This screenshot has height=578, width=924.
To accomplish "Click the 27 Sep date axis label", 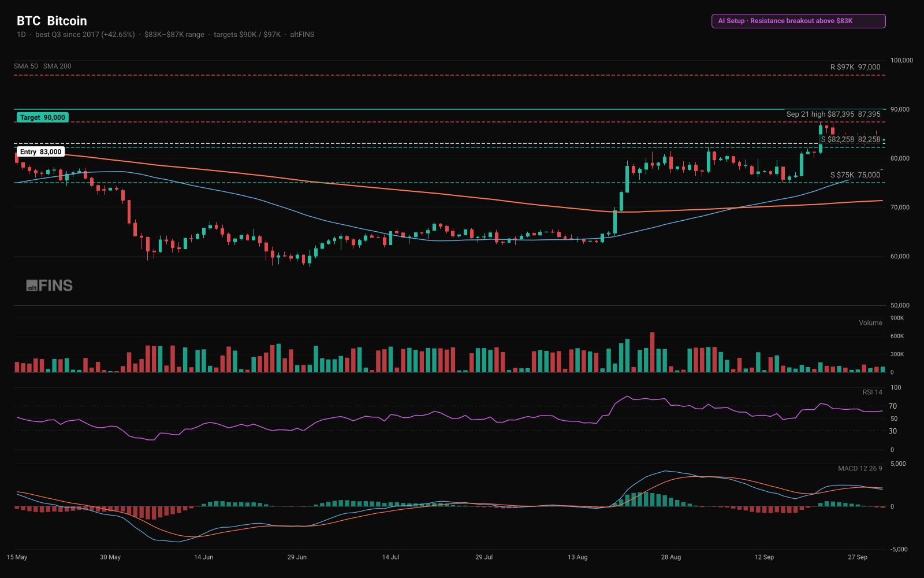I will (858, 557).
